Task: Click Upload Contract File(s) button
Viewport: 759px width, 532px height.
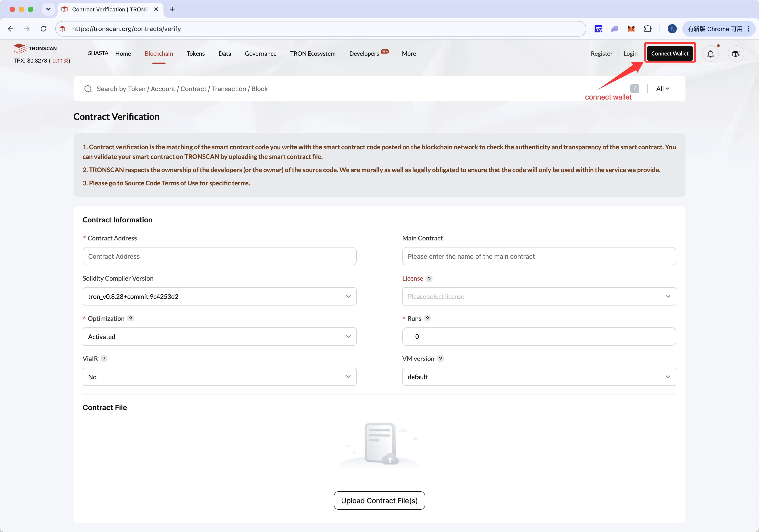Action: pyautogui.click(x=379, y=500)
